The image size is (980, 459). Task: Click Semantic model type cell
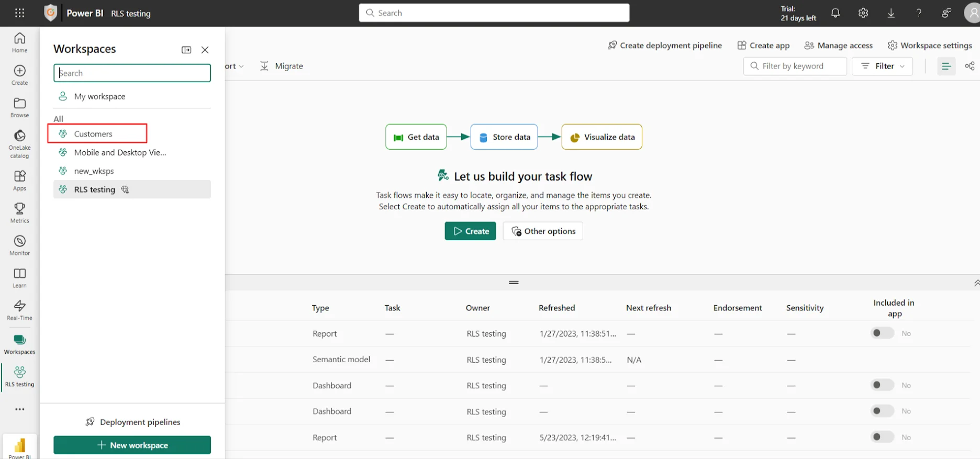coord(341,359)
